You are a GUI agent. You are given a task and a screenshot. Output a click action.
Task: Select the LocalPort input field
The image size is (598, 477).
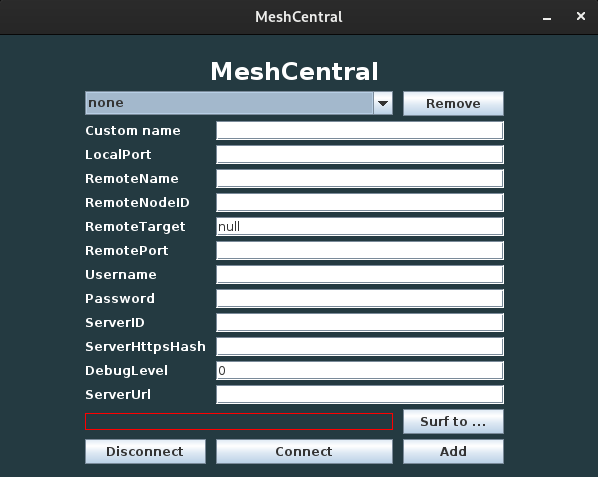[360, 155]
